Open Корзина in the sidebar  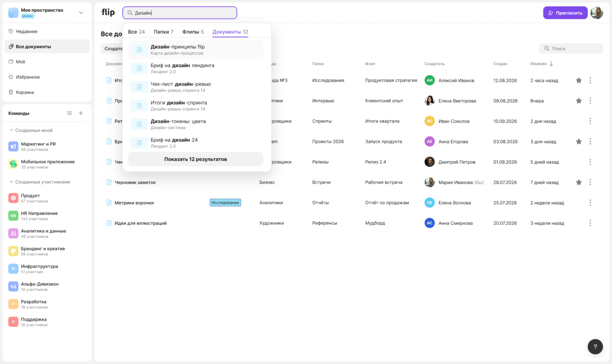[47, 92]
